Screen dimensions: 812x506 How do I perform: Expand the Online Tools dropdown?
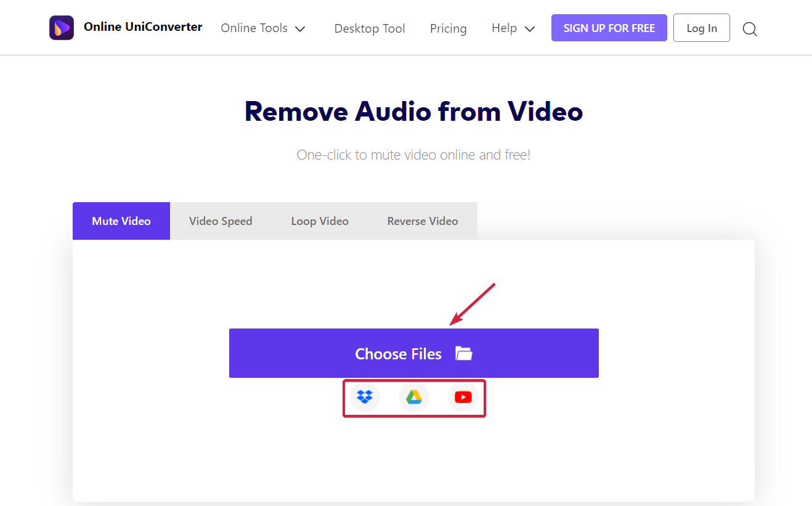click(263, 28)
